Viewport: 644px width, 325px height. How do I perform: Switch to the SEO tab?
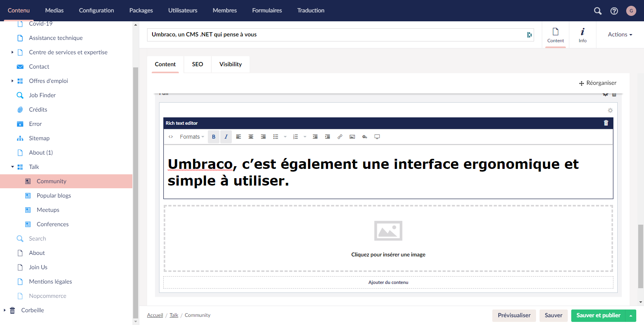197,64
